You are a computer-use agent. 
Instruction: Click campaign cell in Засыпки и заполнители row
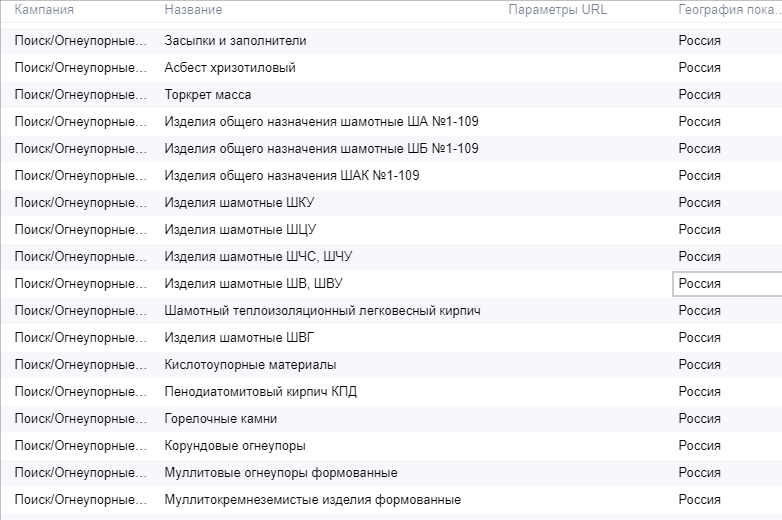tap(81, 40)
